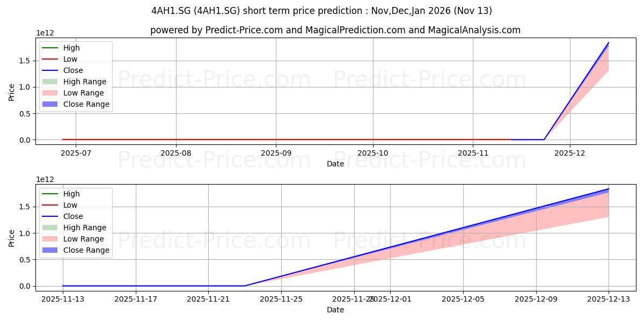Click the blue Close line marker in bottom legend
This screenshot has height=322, width=644.
tap(51, 216)
